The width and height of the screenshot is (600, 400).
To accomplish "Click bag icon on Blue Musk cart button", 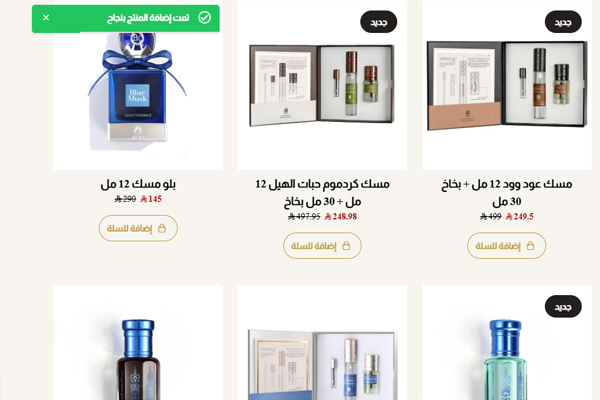I will 162,229.
